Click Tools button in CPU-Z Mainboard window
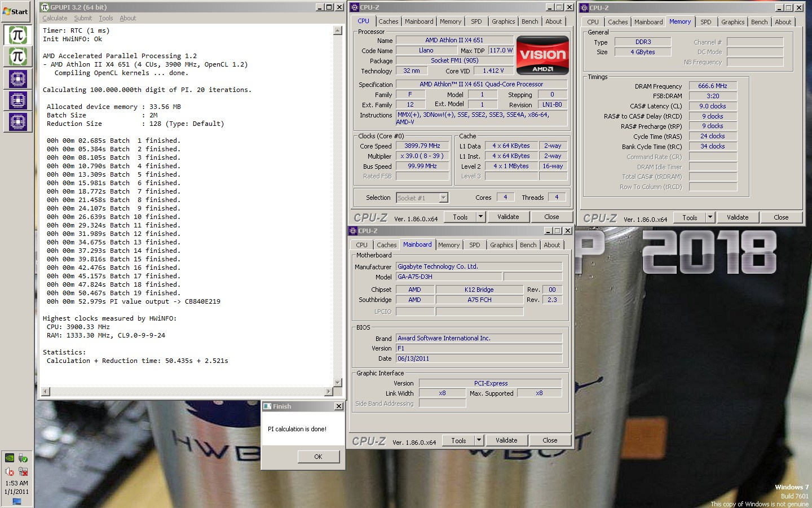Image resolution: width=812 pixels, height=508 pixels. click(458, 440)
